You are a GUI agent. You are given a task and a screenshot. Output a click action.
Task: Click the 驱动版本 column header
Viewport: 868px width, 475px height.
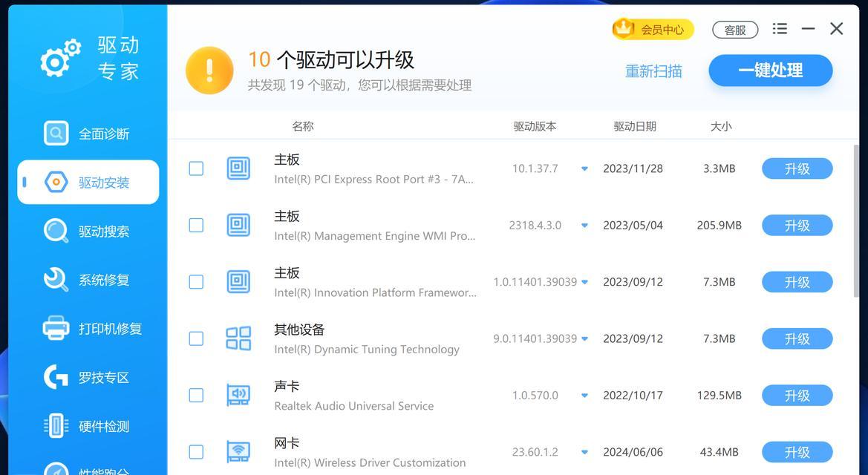[535, 126]
